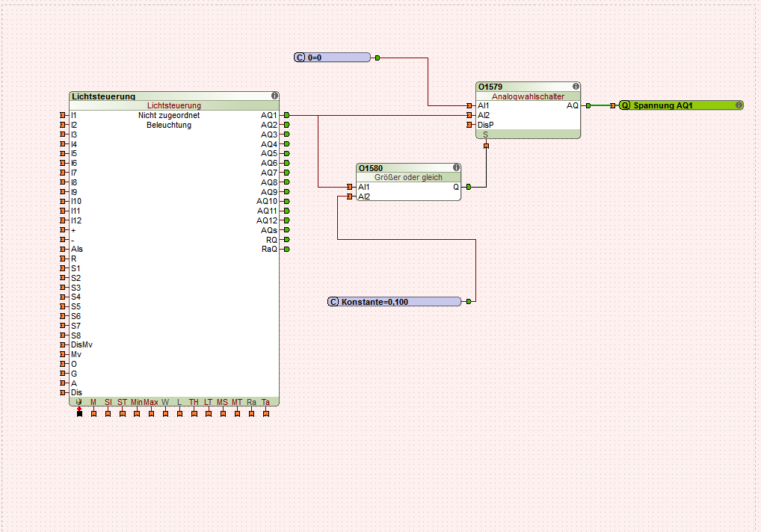Click the plus input connector of Lichtsteuerung
Screen dimensions: 761x532
(x=63, y=230)
